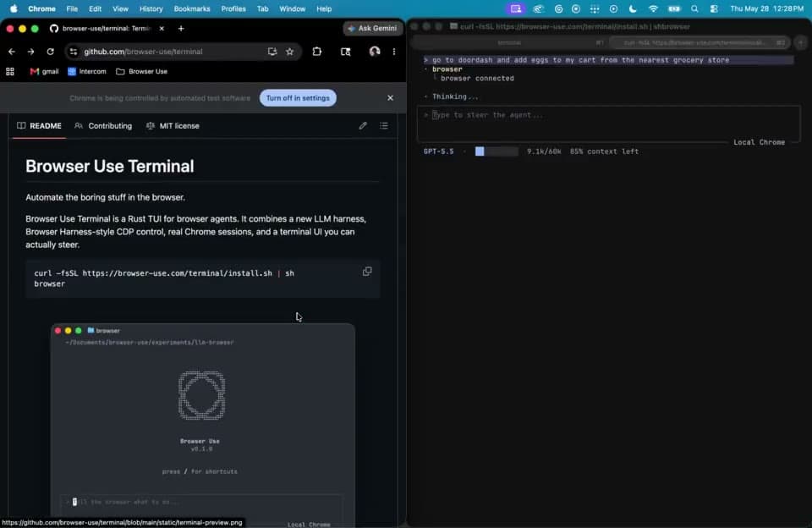Viewport: 812px width, 528px height.
Task: Click the Wi-Fi status icon
Action: pos(653,8)
